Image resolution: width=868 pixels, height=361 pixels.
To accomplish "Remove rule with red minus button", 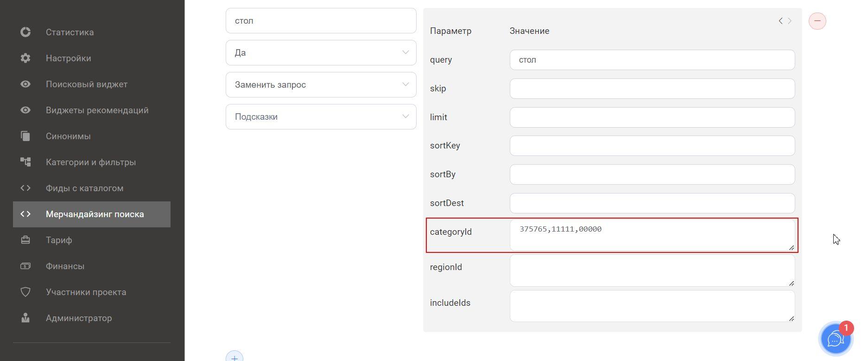I will [817, 21].
